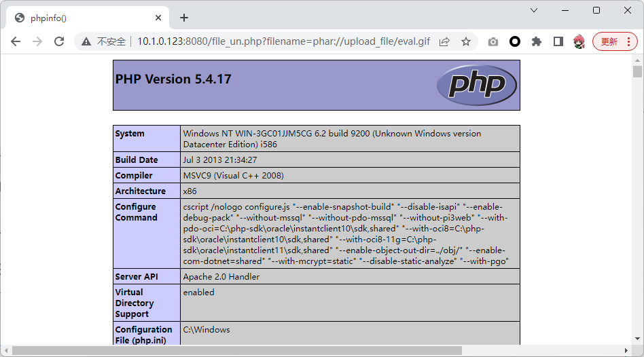Open the Extensions puzzle piece menu
Screen dimensions: 644x357
[x=537, y=41]
